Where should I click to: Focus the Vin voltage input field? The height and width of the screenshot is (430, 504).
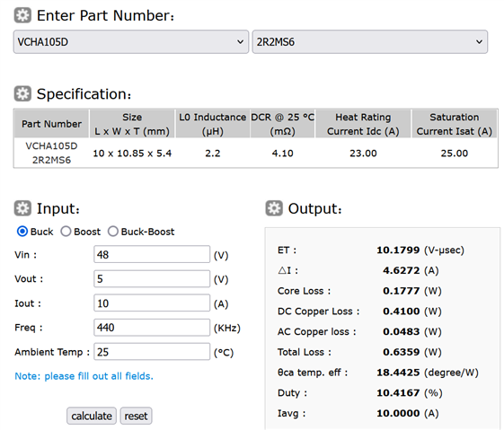152,254
